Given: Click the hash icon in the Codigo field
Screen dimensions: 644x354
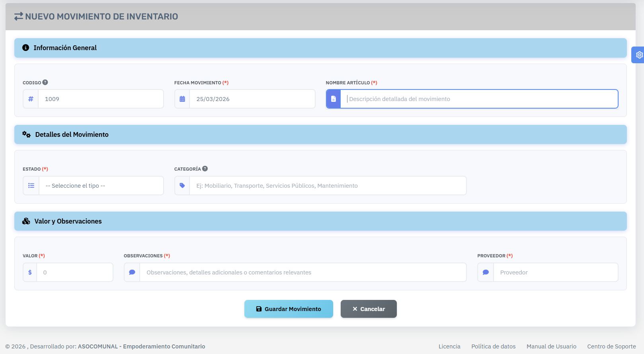Looking at the screenshot, I should (31, 99).
